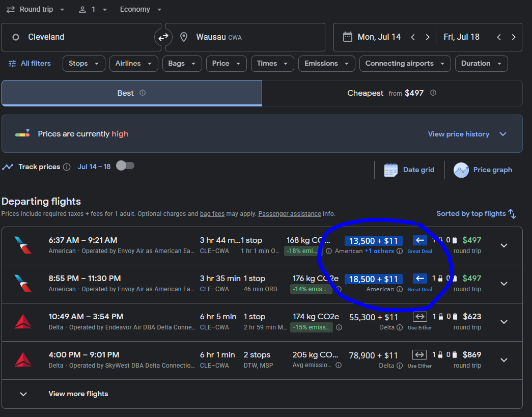
Task: Go to previous return date
Action: click(499, 37)
